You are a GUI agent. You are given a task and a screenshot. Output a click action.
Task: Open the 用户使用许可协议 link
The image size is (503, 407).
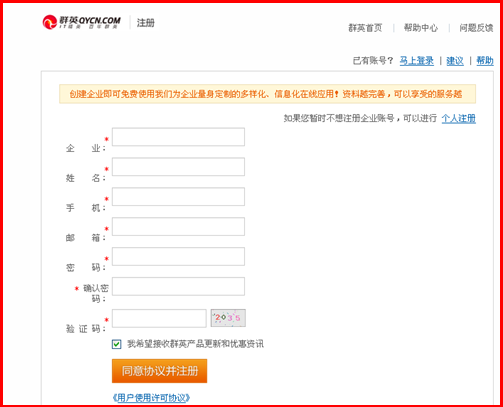click(x=151, y=398)
